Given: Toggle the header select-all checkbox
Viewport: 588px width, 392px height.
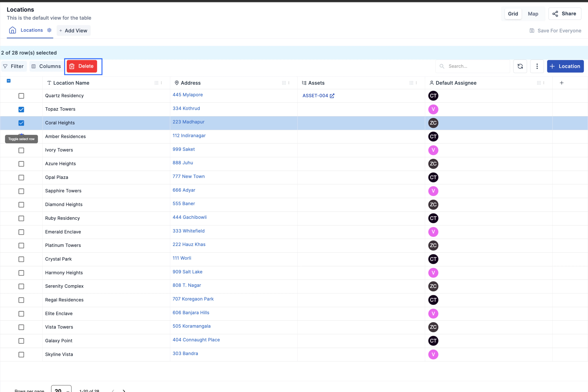Looking at the screenshot, I should [x=8, y=81].
